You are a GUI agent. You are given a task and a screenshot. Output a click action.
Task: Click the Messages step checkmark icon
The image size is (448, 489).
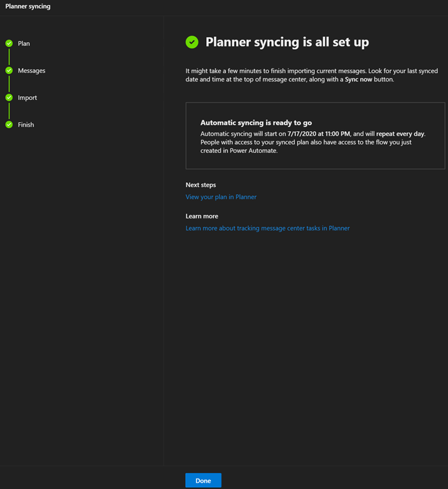[9, 71]
